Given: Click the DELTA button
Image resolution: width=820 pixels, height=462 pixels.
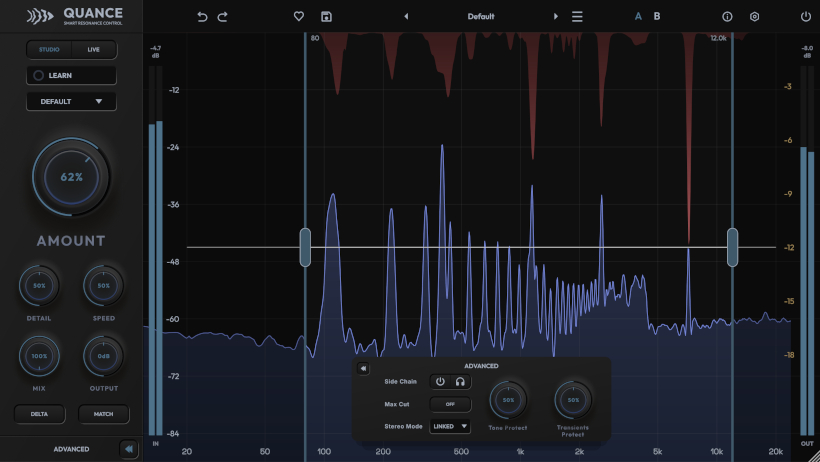Looking at the screenshot, I should [39, 414].
